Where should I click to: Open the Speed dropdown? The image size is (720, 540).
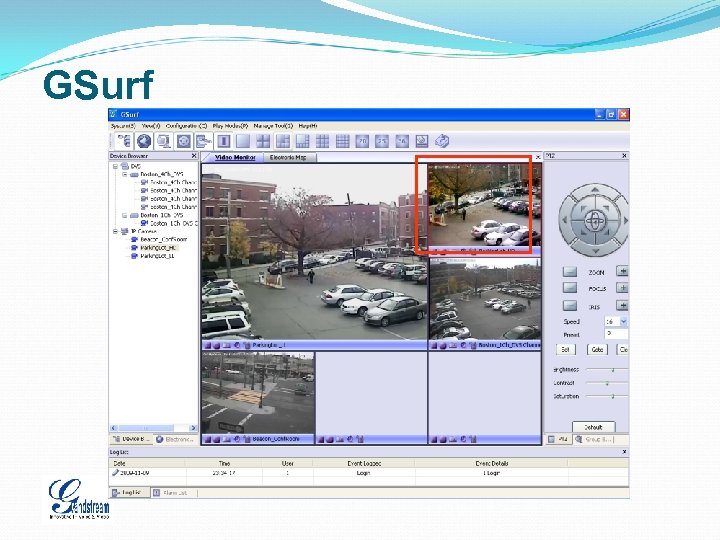click(x=623, y=321)
